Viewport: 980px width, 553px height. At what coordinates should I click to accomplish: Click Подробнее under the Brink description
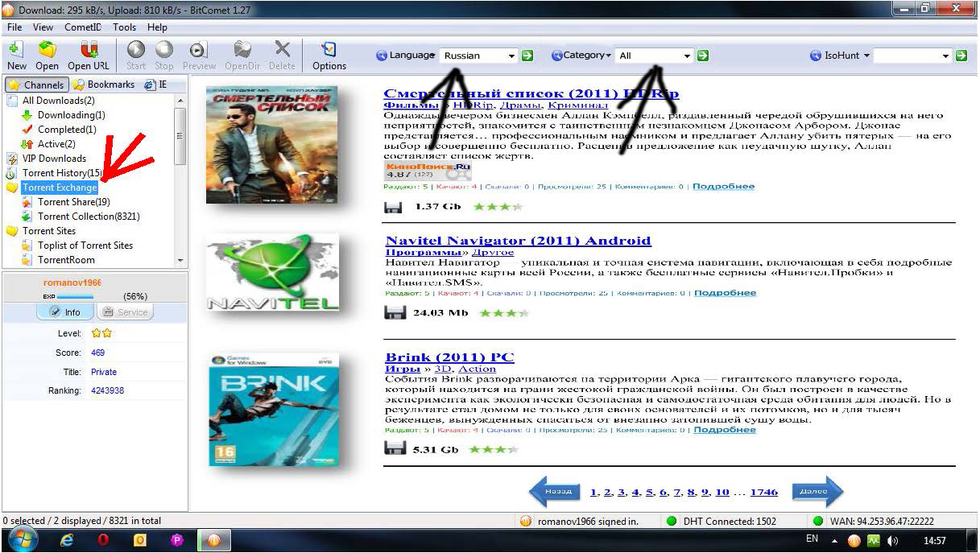[725, 430]
